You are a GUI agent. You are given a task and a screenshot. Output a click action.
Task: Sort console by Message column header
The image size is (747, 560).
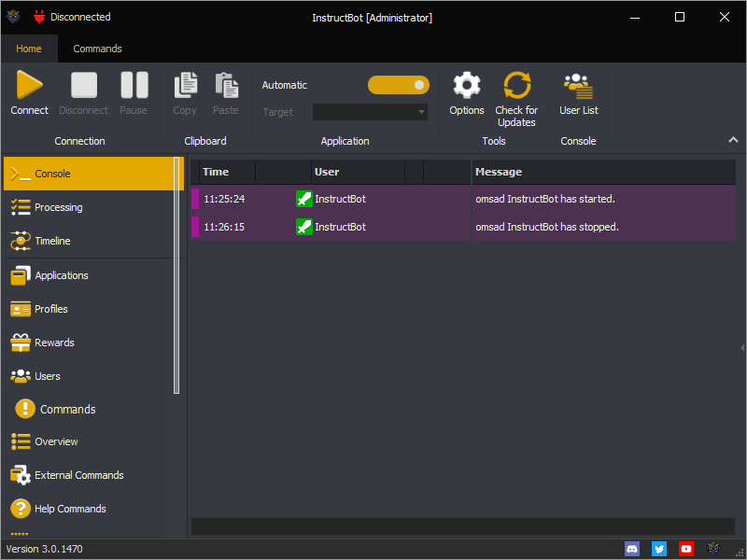coord(603,172)
